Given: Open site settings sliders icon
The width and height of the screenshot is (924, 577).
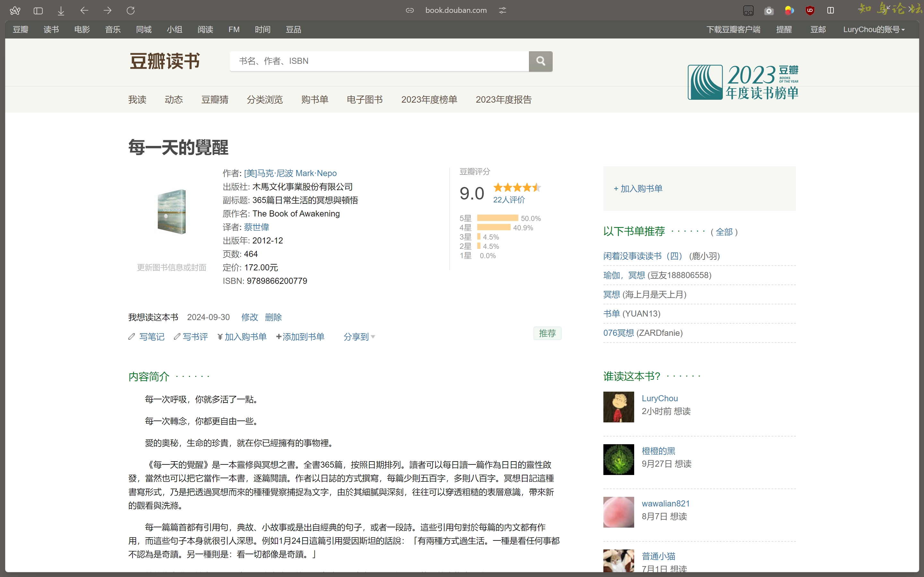Looking at the screenshot, I should click(503, 10).
